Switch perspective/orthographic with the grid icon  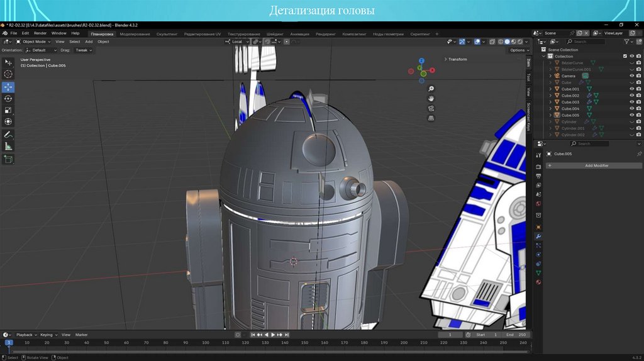point(431,118)
